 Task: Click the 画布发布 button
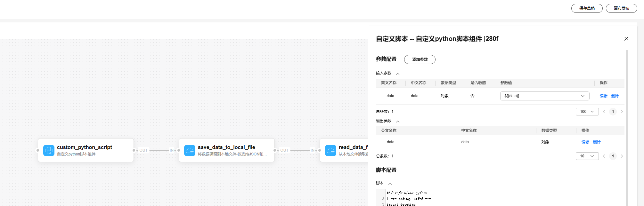[x=621, y=8]
